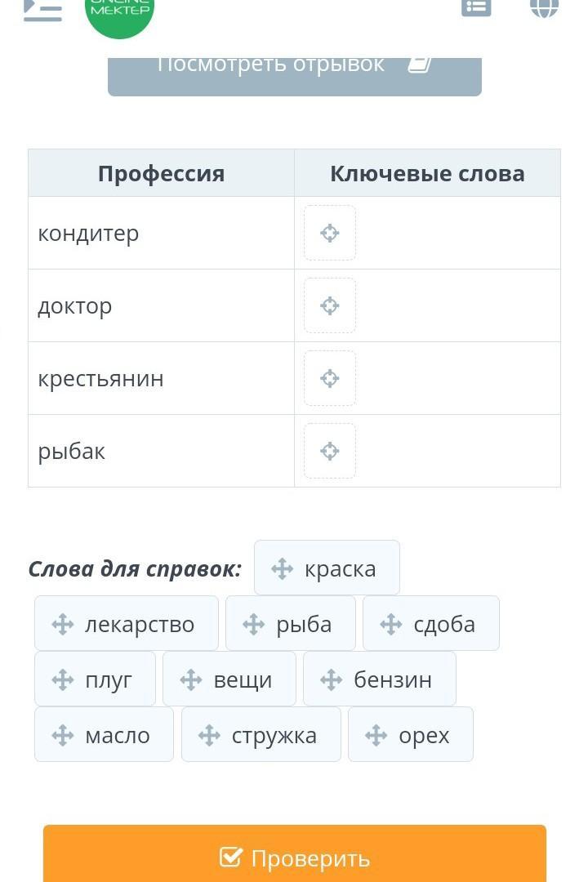Viewport: 588px width, 882px height.
Task: Click the drop target for кондитер
Action: click(330, 234)
